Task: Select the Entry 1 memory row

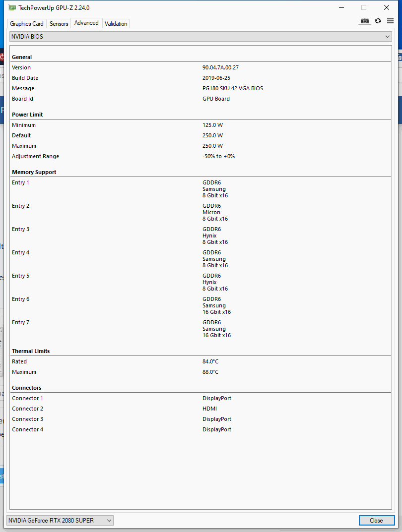Action: point(201,189)
